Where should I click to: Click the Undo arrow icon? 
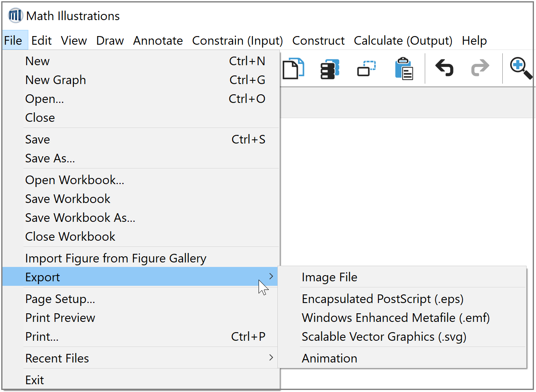[x=444, y=68]
